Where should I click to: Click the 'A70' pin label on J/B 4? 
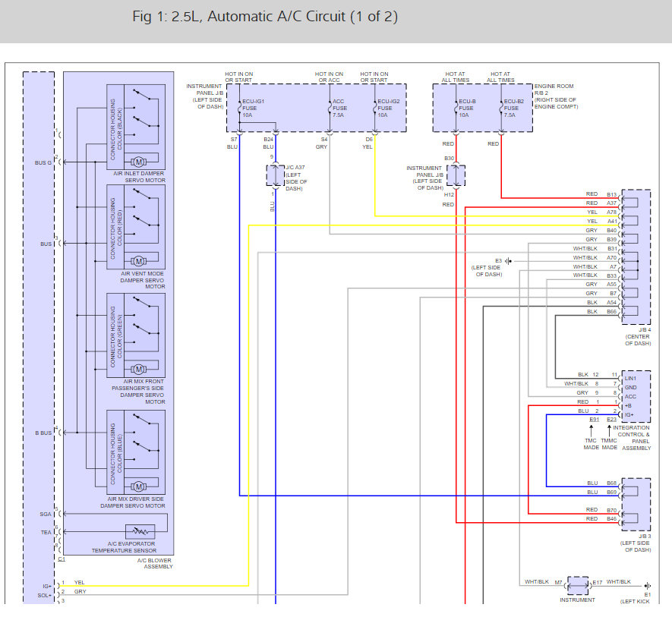[611, 257]
